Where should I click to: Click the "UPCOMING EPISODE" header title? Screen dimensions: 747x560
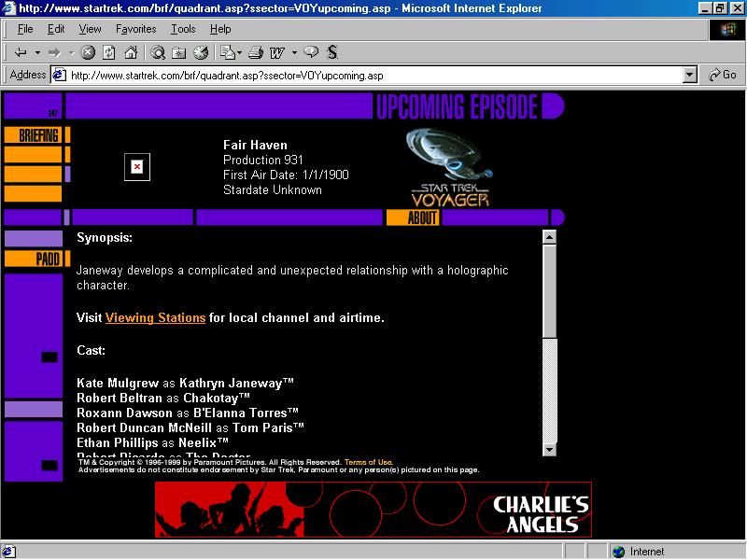(457, 106)
